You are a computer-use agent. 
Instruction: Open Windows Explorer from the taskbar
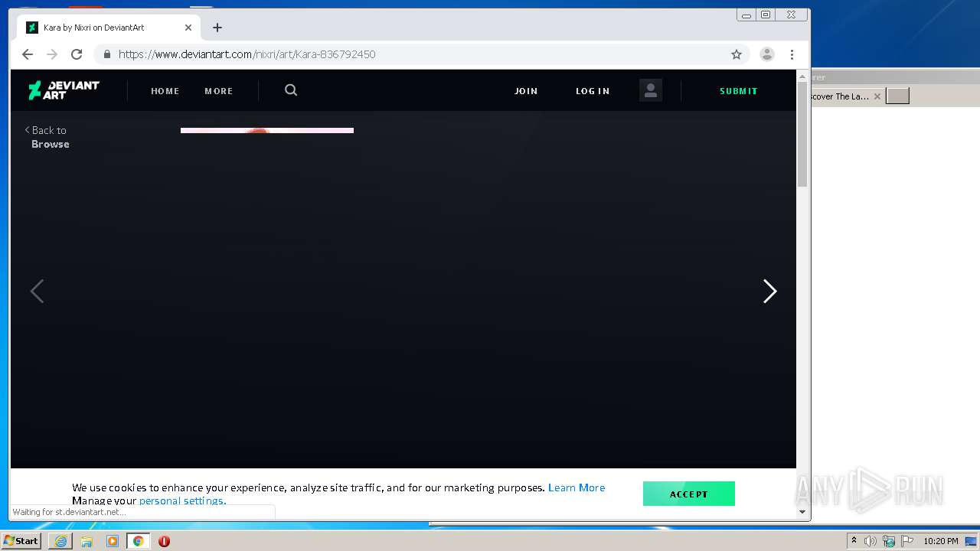point(87,541)
